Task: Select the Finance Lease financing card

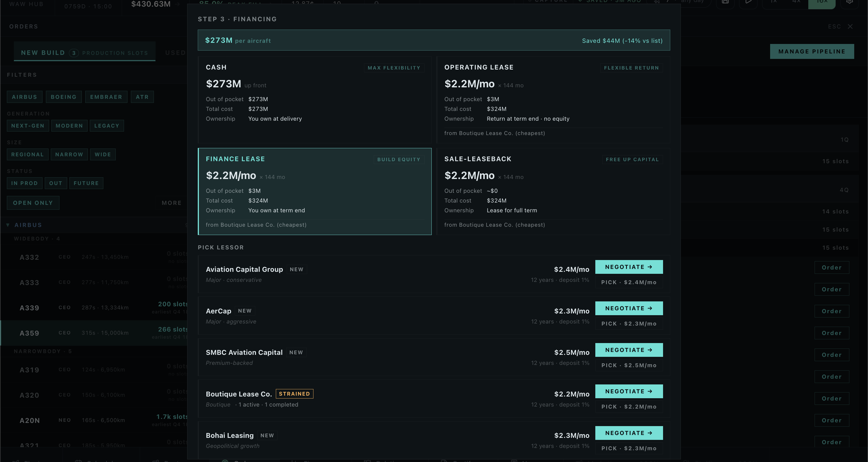Action: tap(315, 192)
